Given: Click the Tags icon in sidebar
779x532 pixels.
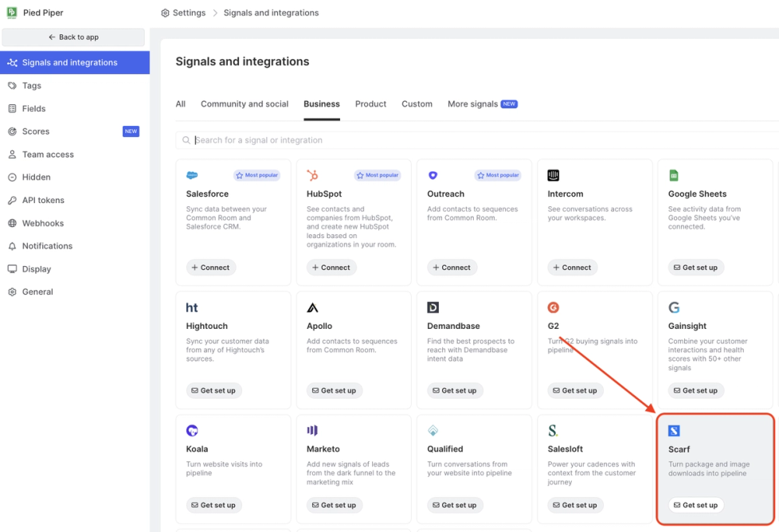Looking at the screenshot, I should click(13, 85).
